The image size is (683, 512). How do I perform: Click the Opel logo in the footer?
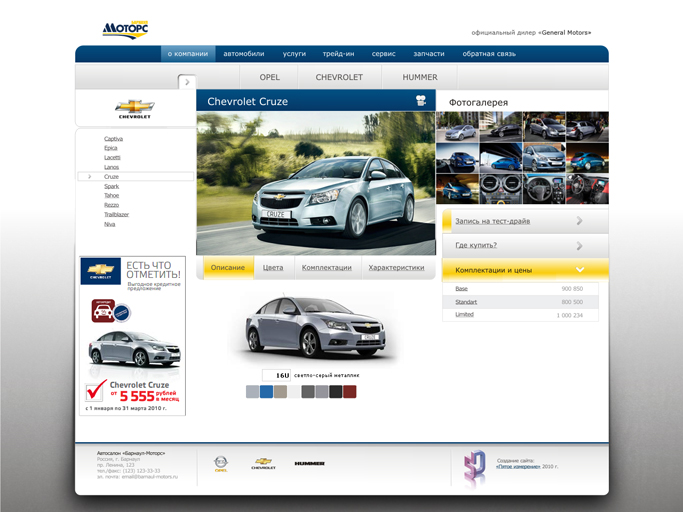221,464
